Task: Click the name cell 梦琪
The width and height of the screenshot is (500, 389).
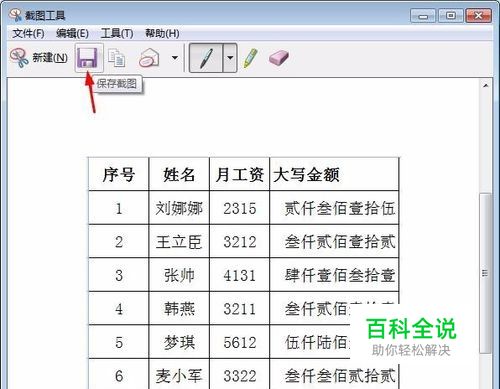Action: (x=179, y=342)
